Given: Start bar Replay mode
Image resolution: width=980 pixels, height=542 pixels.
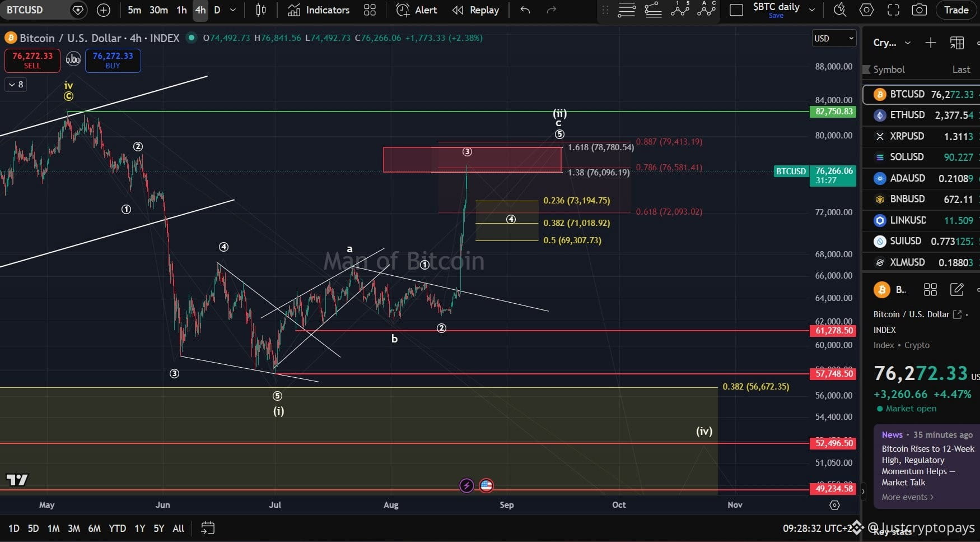Looking at the screenshot, I should (475, 10).
